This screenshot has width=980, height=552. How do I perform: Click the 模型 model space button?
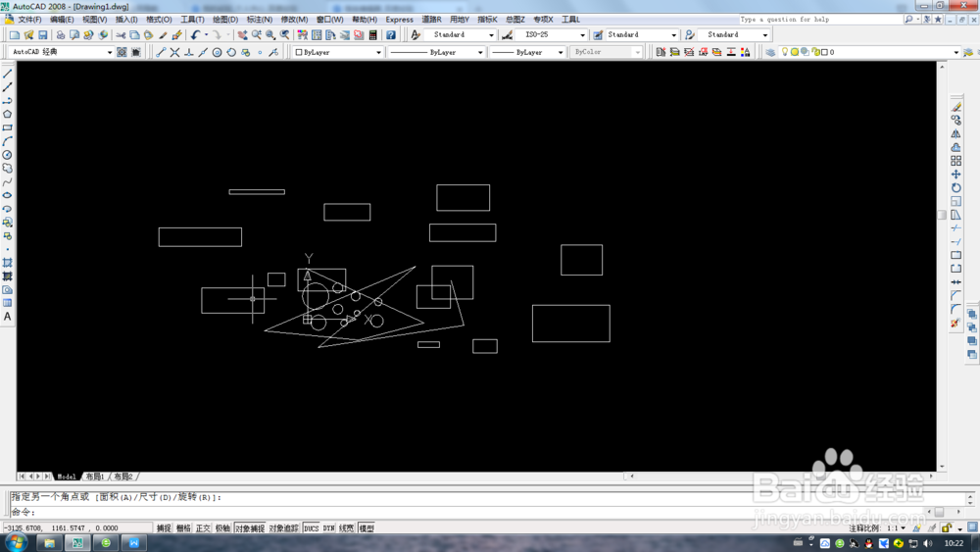tap(367, 528)
